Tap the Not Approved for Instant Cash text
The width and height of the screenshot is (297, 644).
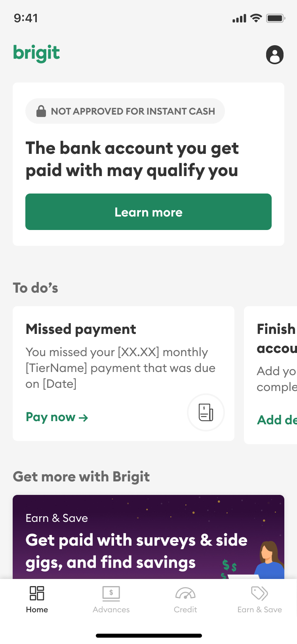tap(133, 111)
